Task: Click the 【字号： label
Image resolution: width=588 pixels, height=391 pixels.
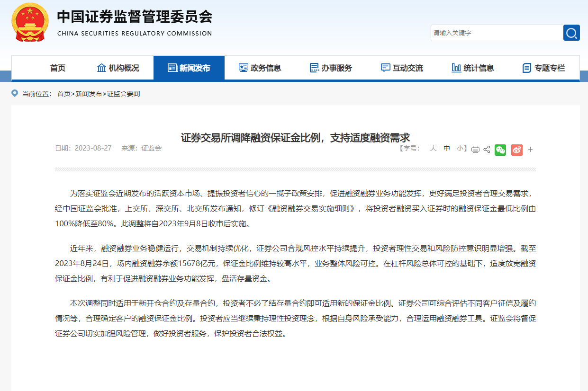Action: coord(410,148)
